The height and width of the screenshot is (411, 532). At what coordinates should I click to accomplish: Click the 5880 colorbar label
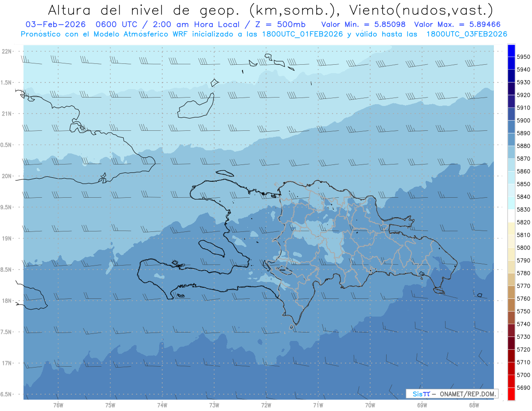(524, 146)
